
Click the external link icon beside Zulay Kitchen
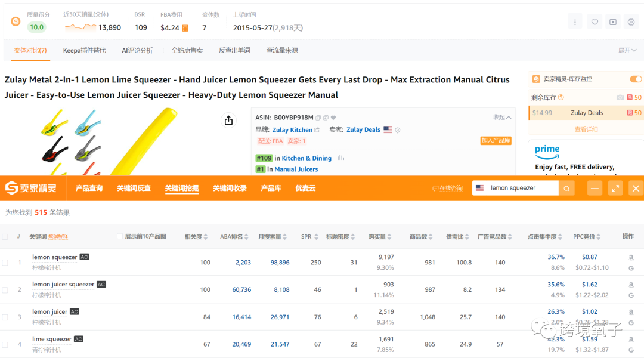(x=317, y=130)
